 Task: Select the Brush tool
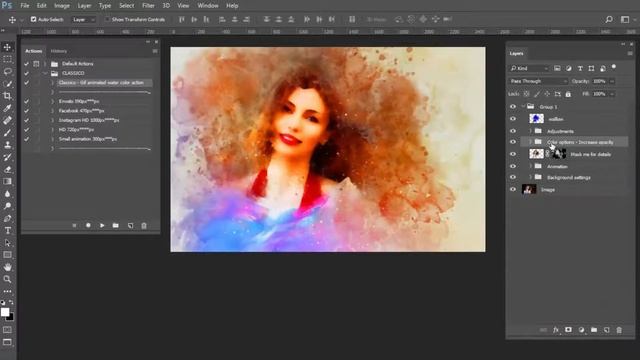[7, 133]
